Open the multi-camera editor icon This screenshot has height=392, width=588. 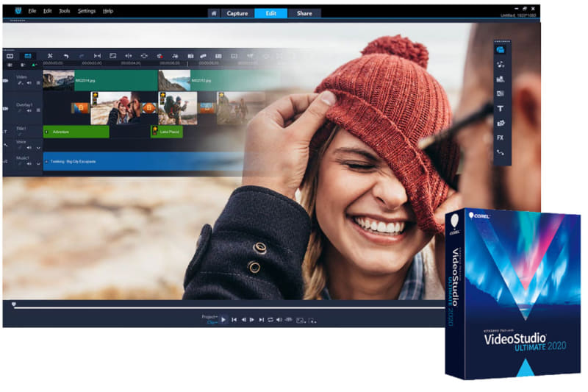[x=190, y=56]
